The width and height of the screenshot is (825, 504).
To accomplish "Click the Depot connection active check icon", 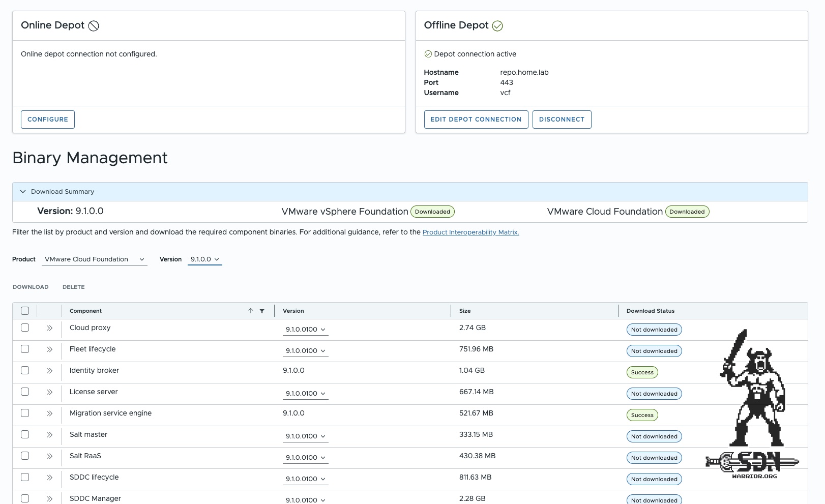I will (428, 54).
